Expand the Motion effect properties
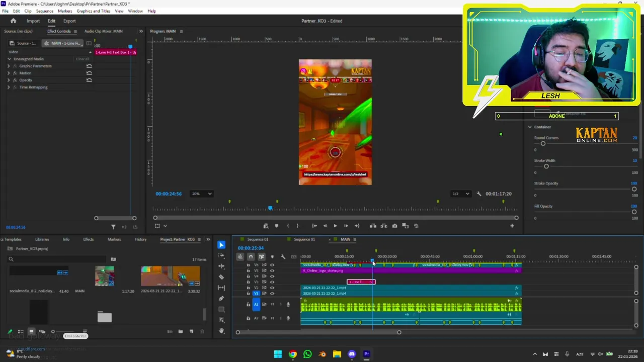Viewport: 644px width, 362px height. [x=9, y=73]
